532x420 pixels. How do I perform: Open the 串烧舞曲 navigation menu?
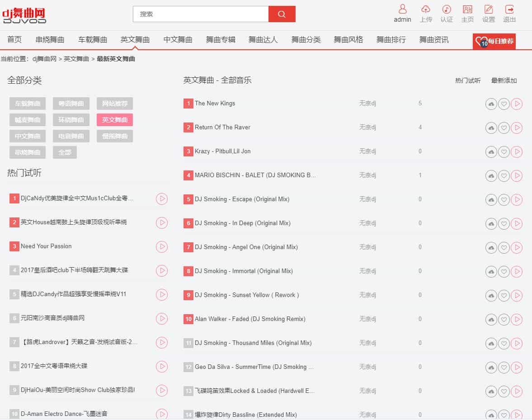tap(50, 40)
